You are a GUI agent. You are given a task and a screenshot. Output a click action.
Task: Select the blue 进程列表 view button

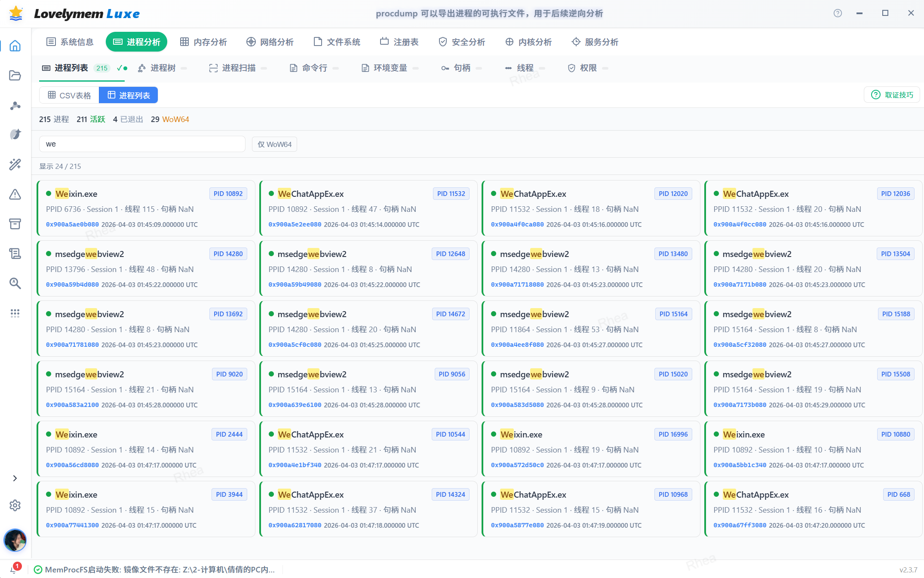pos(129,95)
